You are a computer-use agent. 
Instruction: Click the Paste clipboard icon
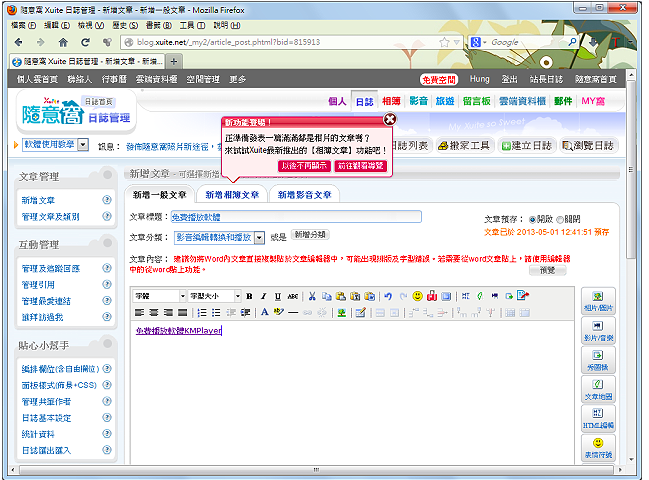341,296
